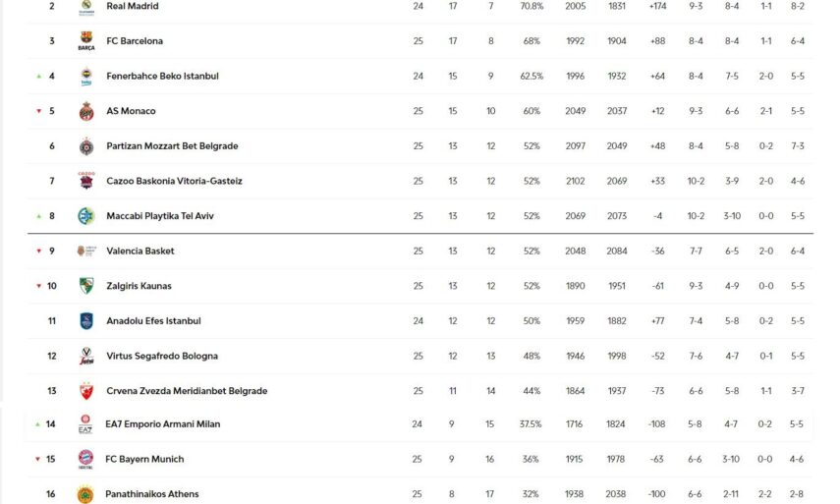Click the Crvena Zvezda club crest
Image resolution: width=840 pixels, height=504 pixels.
(85, 391)
